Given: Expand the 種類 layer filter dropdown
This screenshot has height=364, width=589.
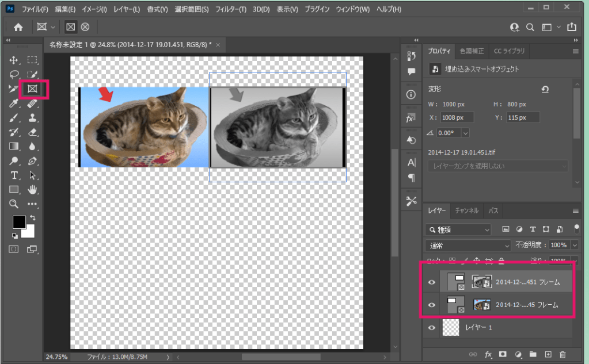Looking at the screenshot, I should pos(459,229).
